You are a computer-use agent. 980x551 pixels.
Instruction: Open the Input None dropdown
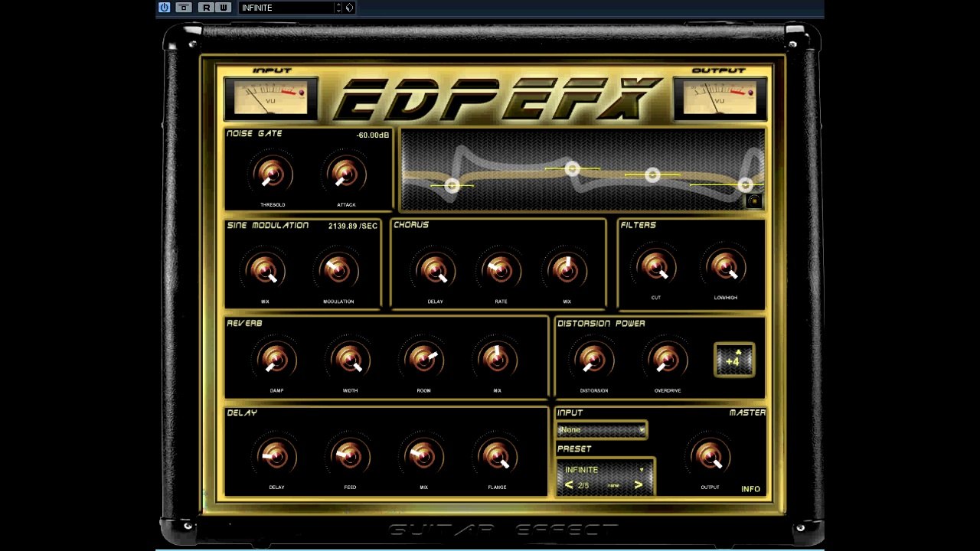click(602, 430)
